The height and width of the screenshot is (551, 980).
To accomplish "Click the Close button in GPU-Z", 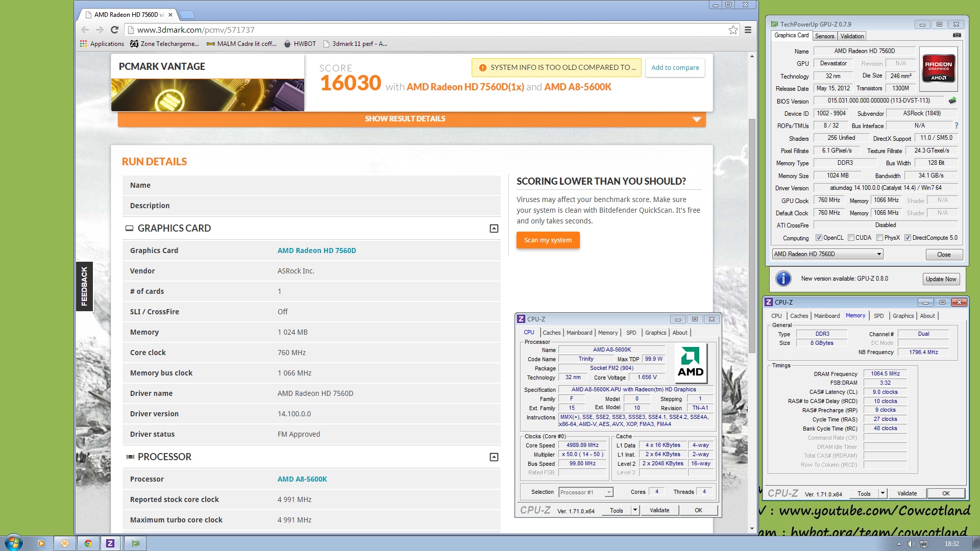I will [x=944, y=255].
